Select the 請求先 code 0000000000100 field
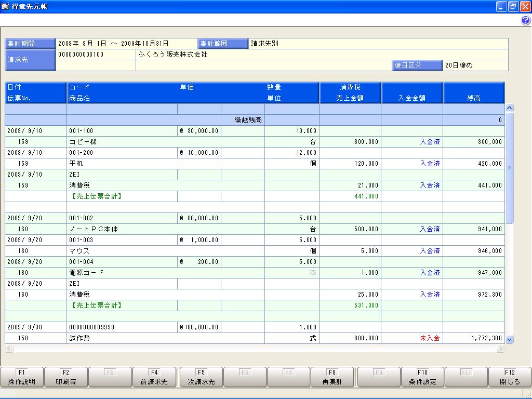Screen dimensions: 532x399 (96, 55)
